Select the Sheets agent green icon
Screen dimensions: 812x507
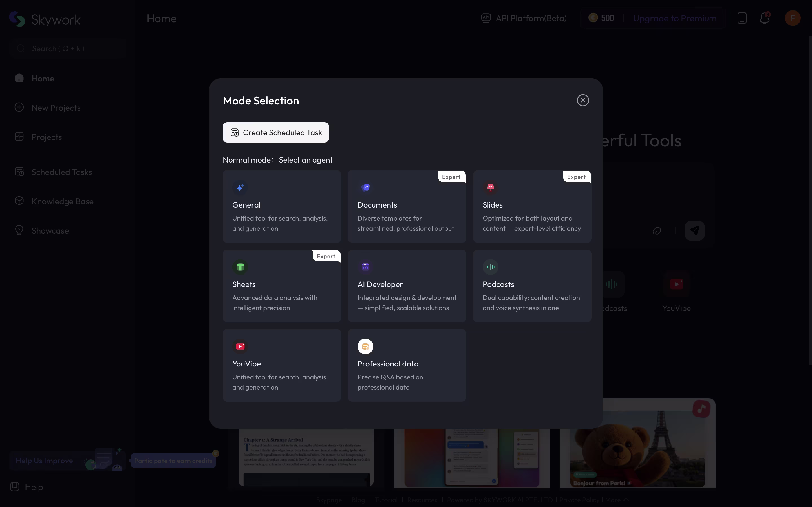point(240,267)
